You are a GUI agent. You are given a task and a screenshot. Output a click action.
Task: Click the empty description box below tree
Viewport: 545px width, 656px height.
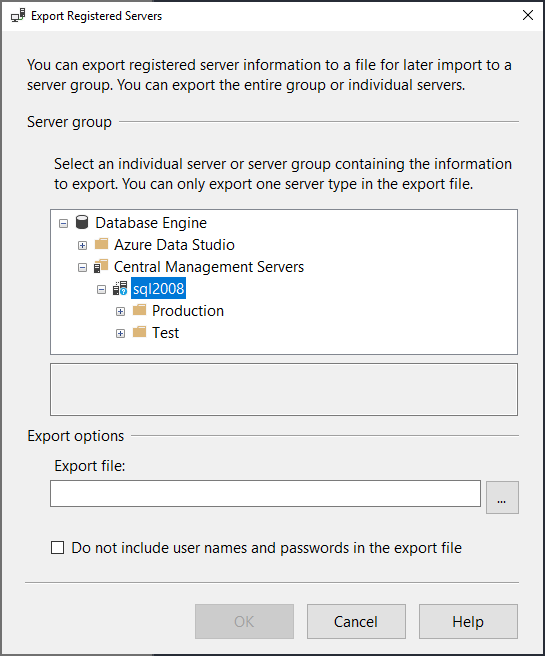point(284,389)
